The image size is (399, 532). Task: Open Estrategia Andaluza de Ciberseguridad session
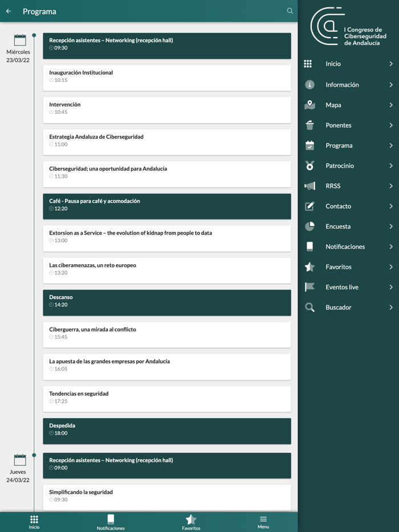click(166, 141)
